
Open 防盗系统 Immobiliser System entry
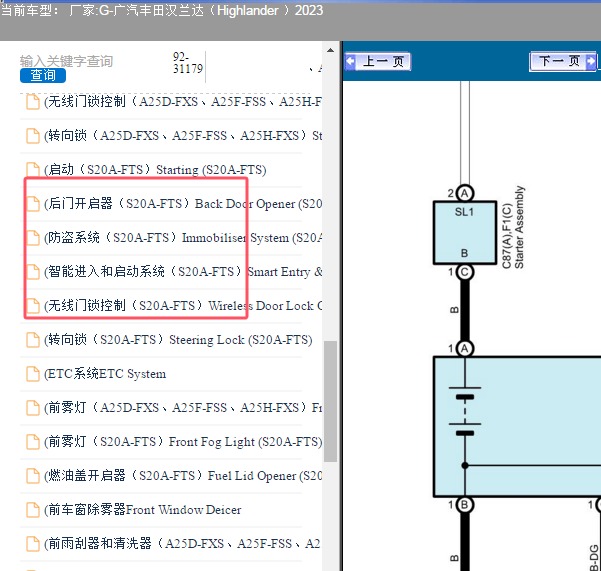[182, 238]
